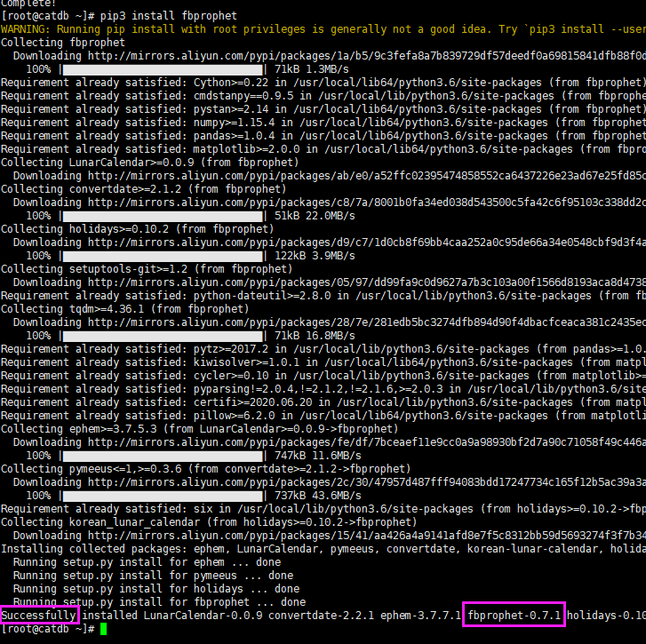The height and width of the screenshot is (644, 646).
Task: Click 'Running setup.py install for pymeeus' line
Action: [x=153, y=576]
